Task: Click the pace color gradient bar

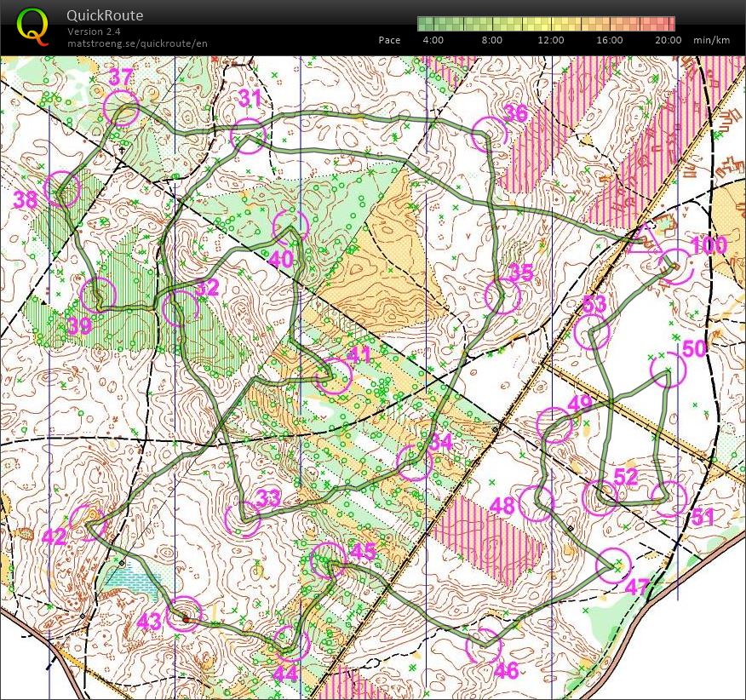Action: (546, 24)
